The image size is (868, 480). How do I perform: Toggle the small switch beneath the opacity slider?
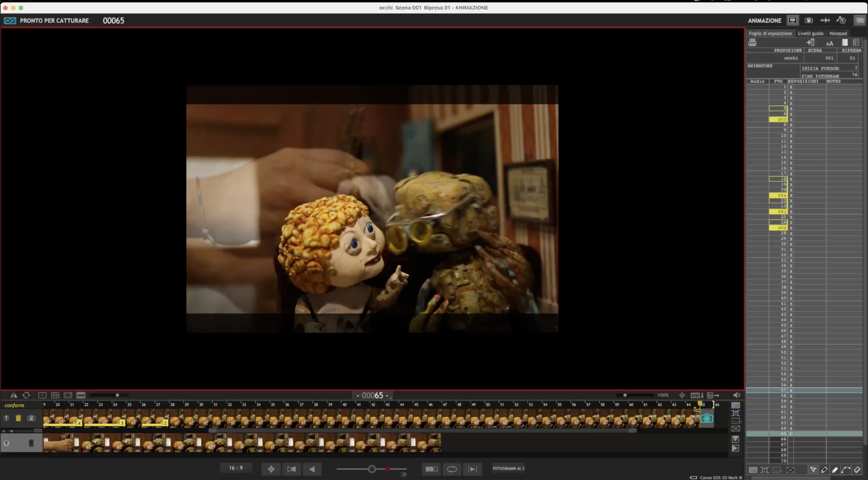point(403,475)
